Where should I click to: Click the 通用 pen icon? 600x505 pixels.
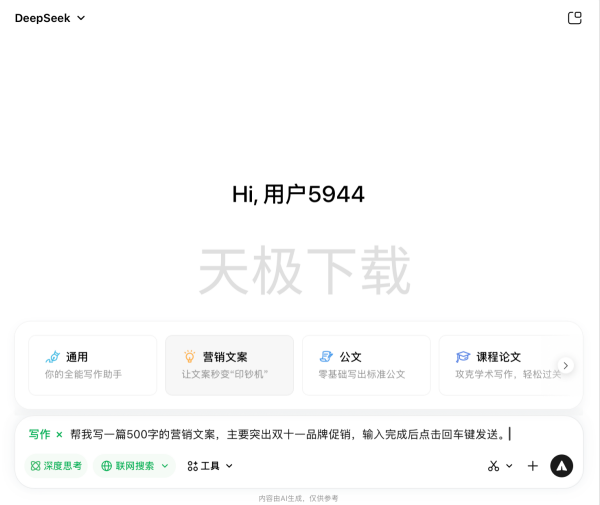click(52, 357)
